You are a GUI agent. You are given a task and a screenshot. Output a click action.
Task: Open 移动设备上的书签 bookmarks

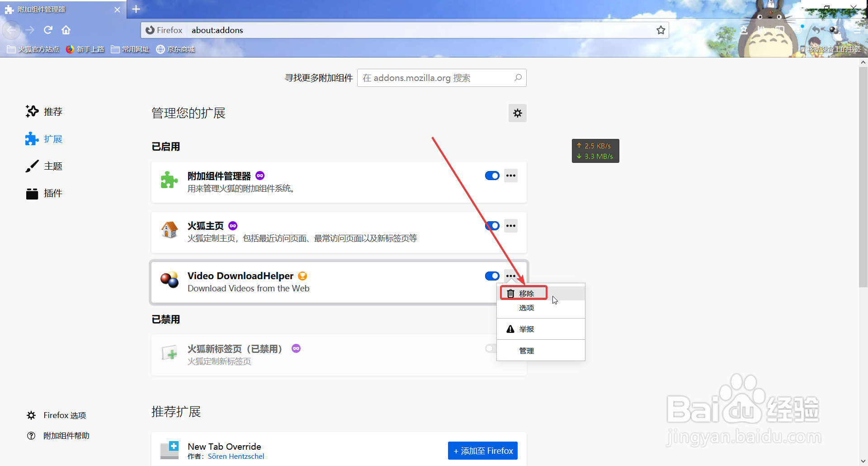coord(831,49)
